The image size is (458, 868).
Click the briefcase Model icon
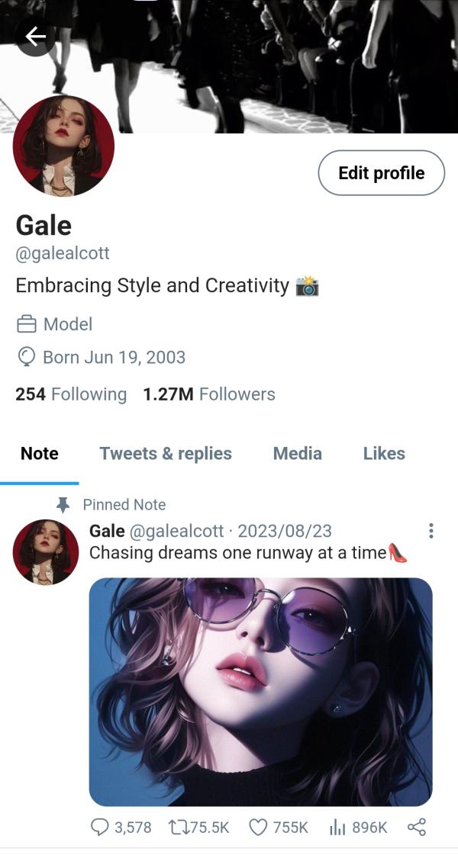pos(27,325)
